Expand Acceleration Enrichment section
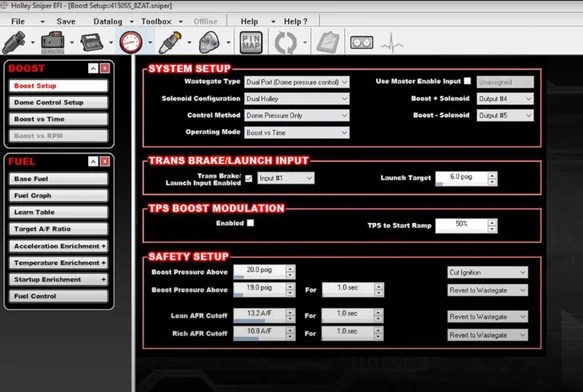 coord(58,246)
